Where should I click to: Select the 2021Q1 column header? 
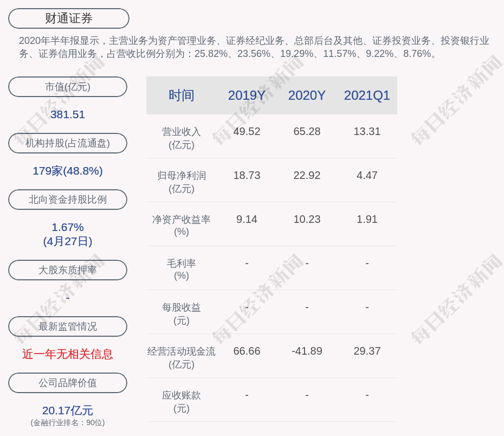tap(367, 95)
